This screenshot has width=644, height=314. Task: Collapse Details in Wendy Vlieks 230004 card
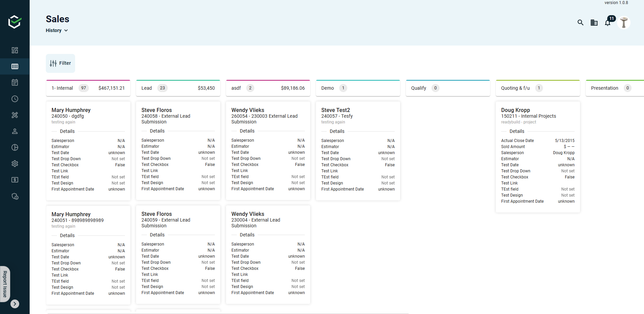(247, 235)
